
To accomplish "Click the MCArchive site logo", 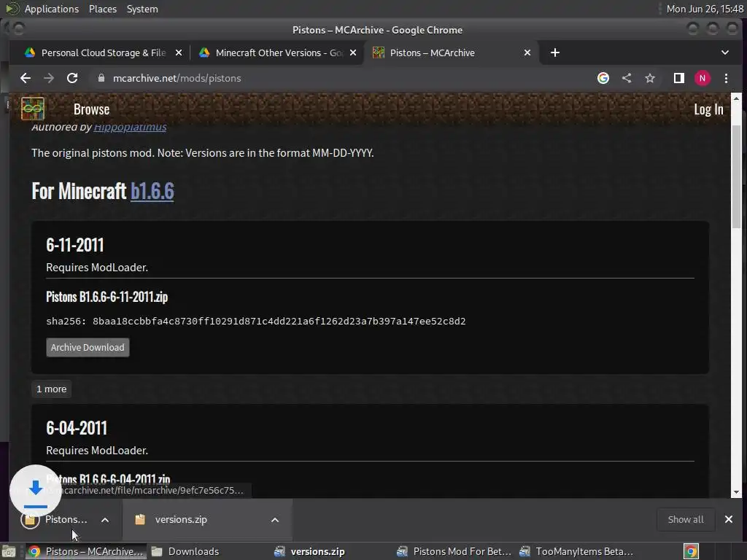I will [33, 109].
